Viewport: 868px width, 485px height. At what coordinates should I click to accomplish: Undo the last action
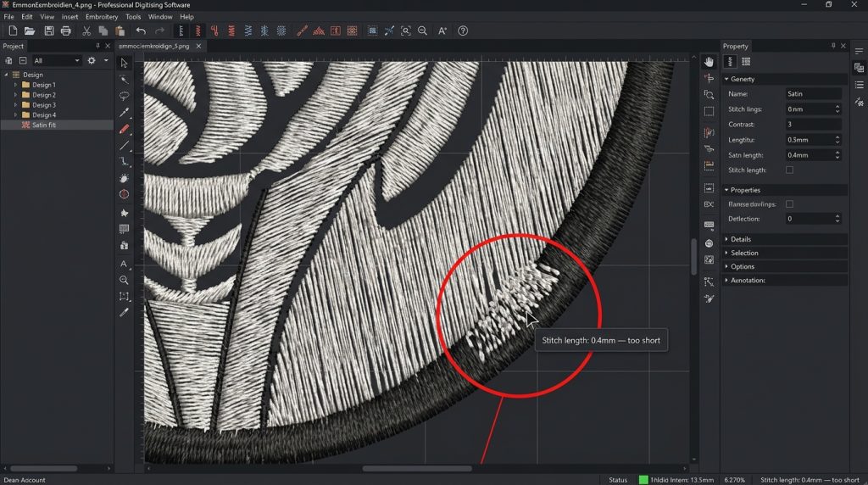[x=141, y=31]
